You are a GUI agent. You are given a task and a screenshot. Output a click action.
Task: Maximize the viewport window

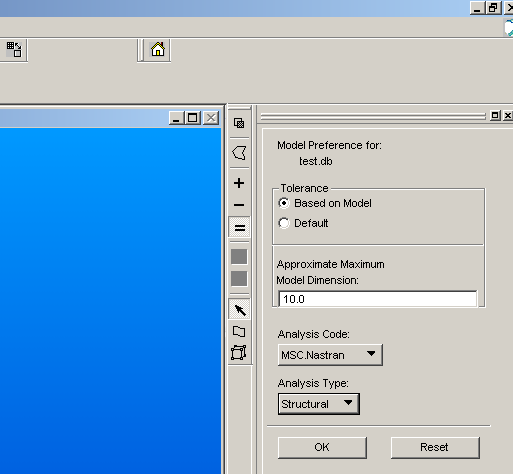tap(193, 118)
